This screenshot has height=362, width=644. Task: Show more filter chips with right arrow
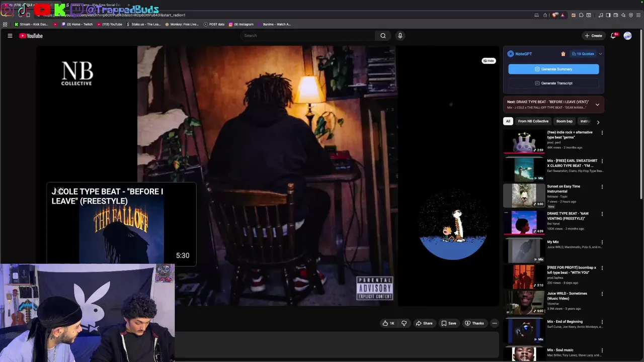598,122
